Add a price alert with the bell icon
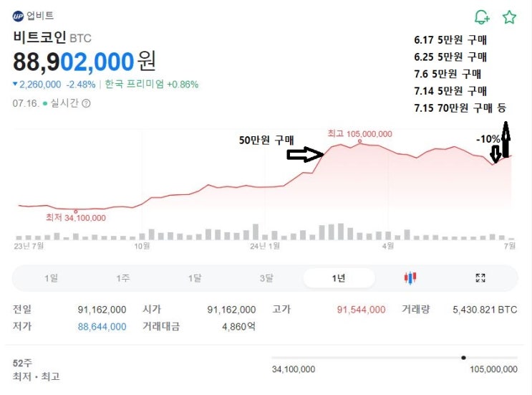 point(482,17)
